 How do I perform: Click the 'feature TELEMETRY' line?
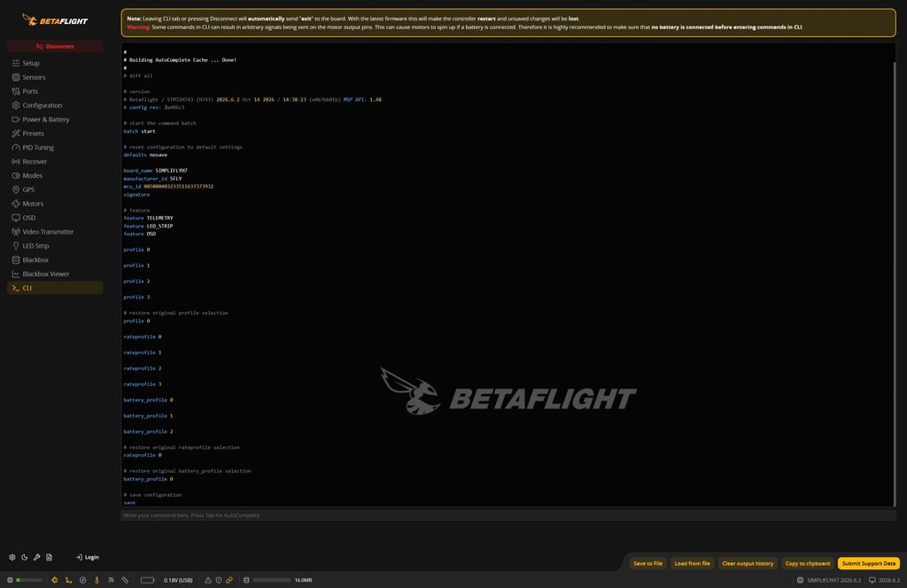tap(148, 218)
